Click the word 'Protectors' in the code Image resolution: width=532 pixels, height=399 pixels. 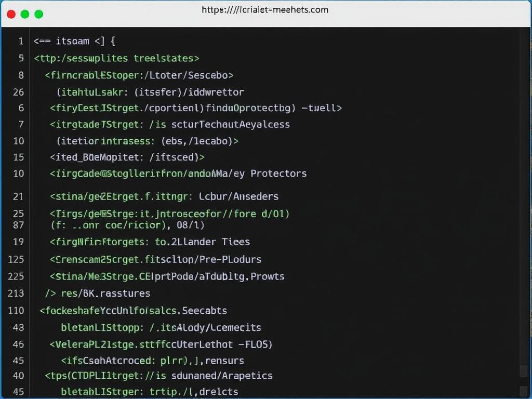click(x=278, y=174)
